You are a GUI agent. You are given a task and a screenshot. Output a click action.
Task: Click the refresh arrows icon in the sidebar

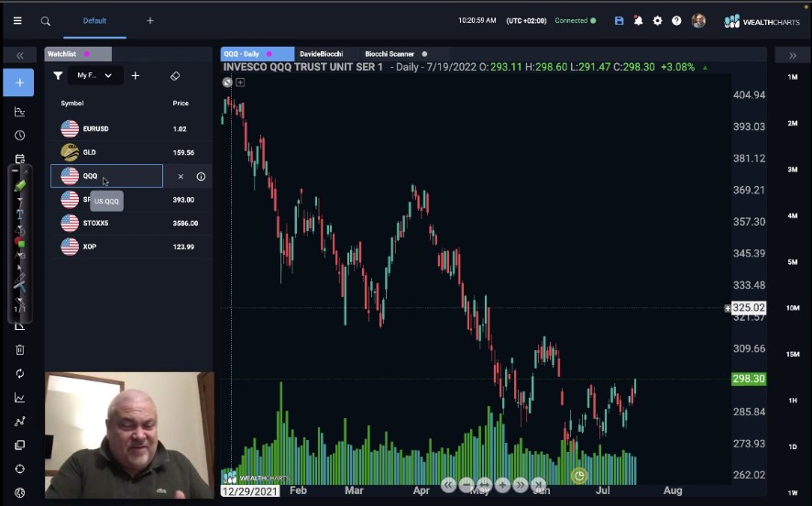(x=19, y=373)
